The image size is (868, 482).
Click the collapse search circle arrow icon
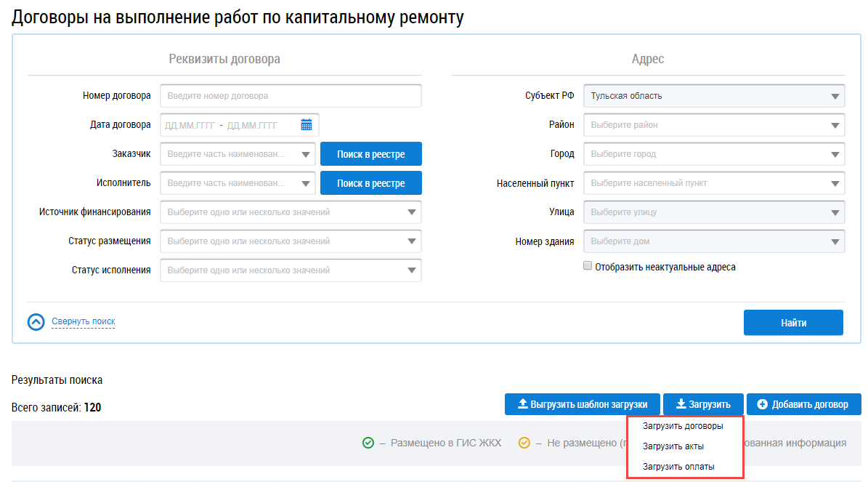[x=36, y=322]
